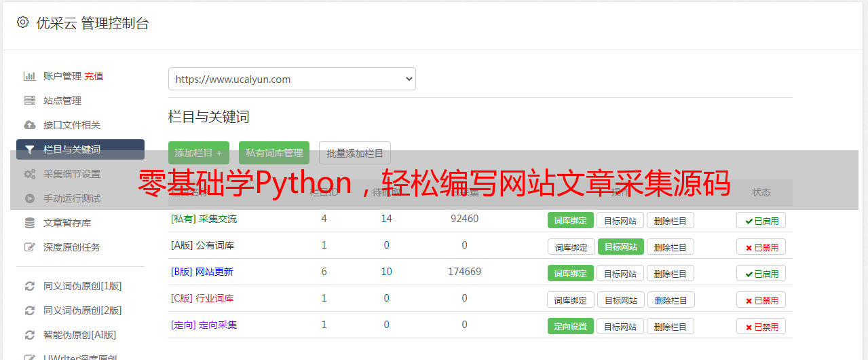Click the cloud upload icon for 接口文件相关
The height and width of the screenshot is (360, 868).
[29, 125]
